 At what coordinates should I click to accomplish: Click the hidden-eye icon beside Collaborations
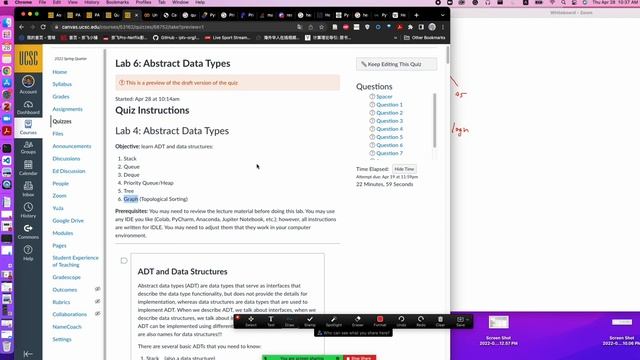pyautogui.click(x=98, y=314)
